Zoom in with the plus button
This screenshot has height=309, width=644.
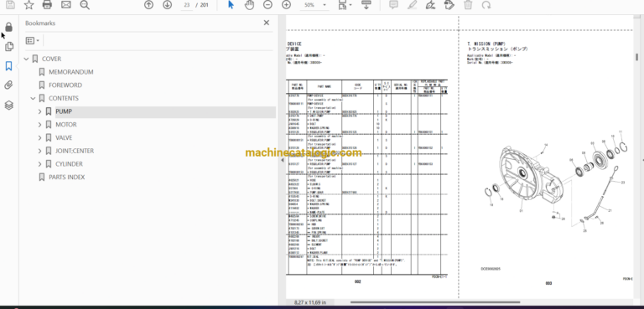tap(286, 5)
